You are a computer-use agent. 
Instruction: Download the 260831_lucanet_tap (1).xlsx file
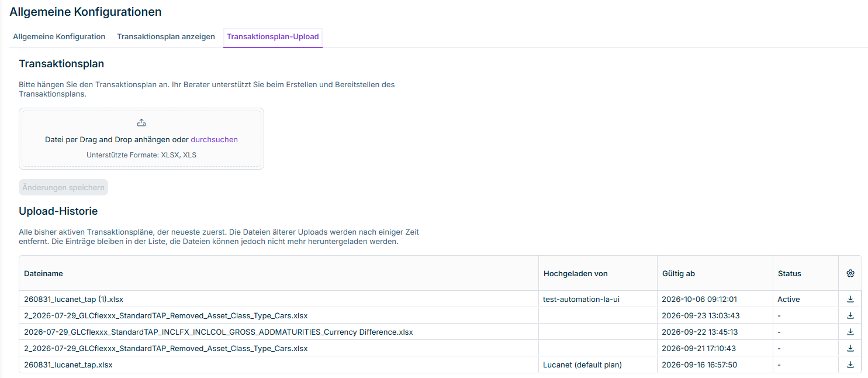click(x=850, y=299)
